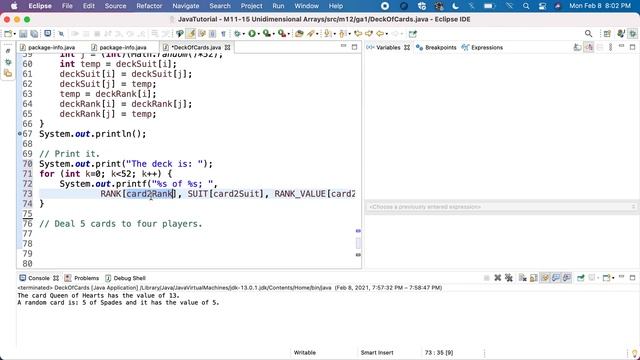The height and width of the screenshot is (360, 640).
Task: Click the toolbar search magnifier icon
Action: pos(588,34)
